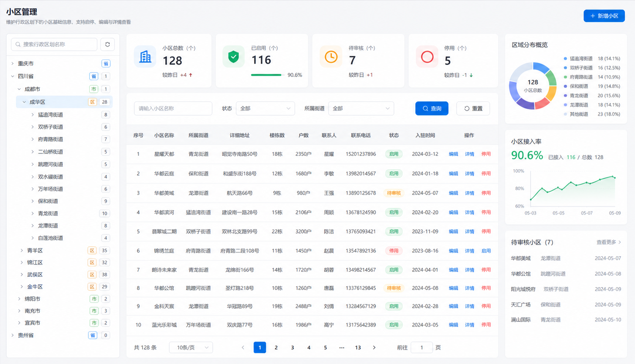
Task: Focus the 请输入小区名称 input field
Action: pyautogui.click(x=173, y=109)
